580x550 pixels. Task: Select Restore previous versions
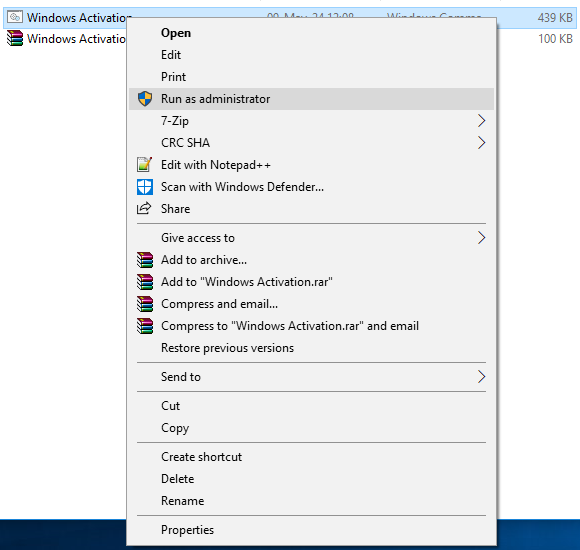pos(311,348)
